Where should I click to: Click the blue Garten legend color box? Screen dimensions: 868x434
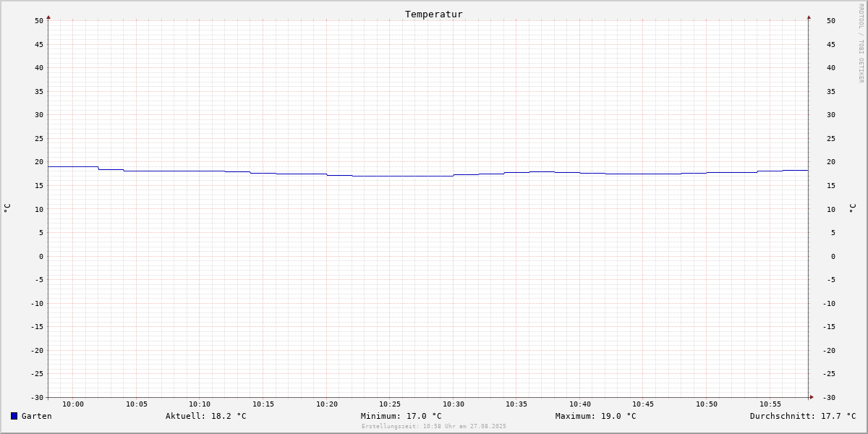coord(14,416)
